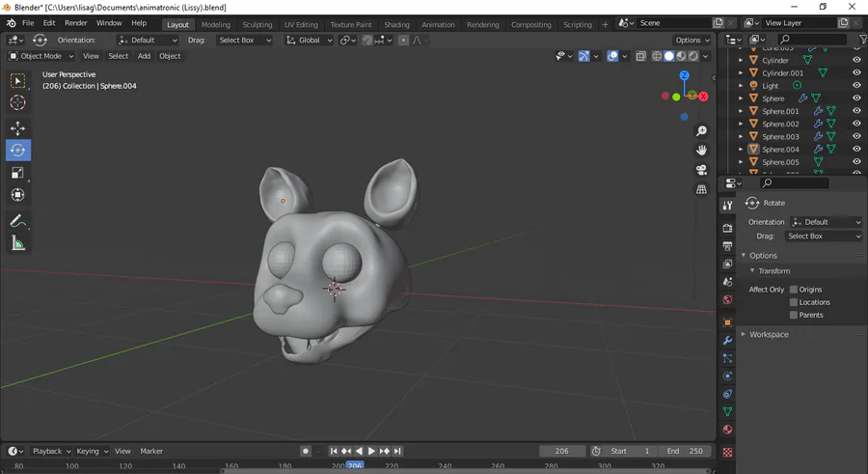
Task: Enable the Parents checkbox
Action: click(x=794, y=315)
